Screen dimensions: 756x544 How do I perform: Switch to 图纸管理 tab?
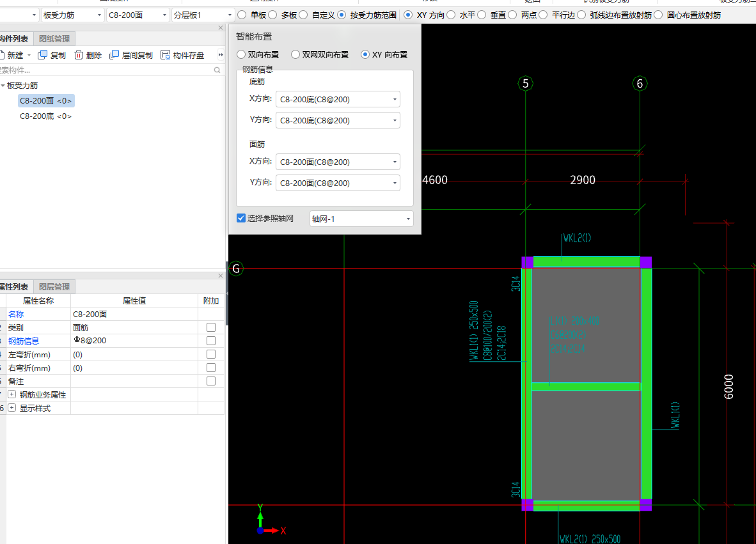coord(54,38)
